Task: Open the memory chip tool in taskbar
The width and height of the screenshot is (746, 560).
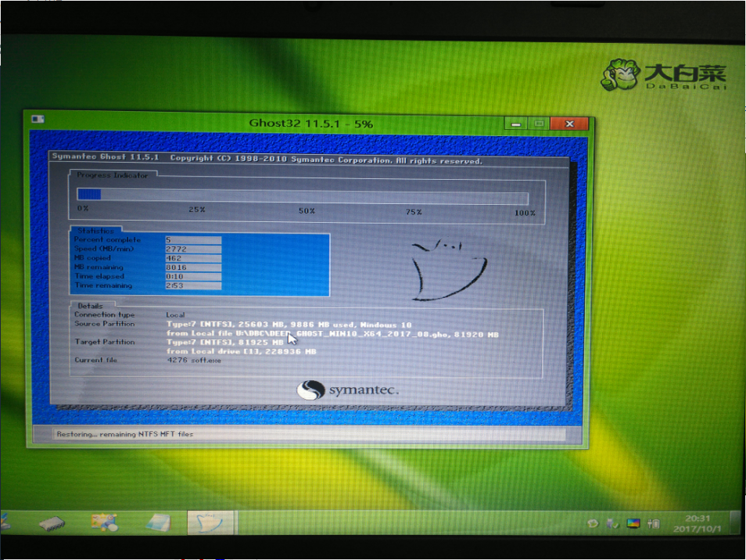Action: 52,523
